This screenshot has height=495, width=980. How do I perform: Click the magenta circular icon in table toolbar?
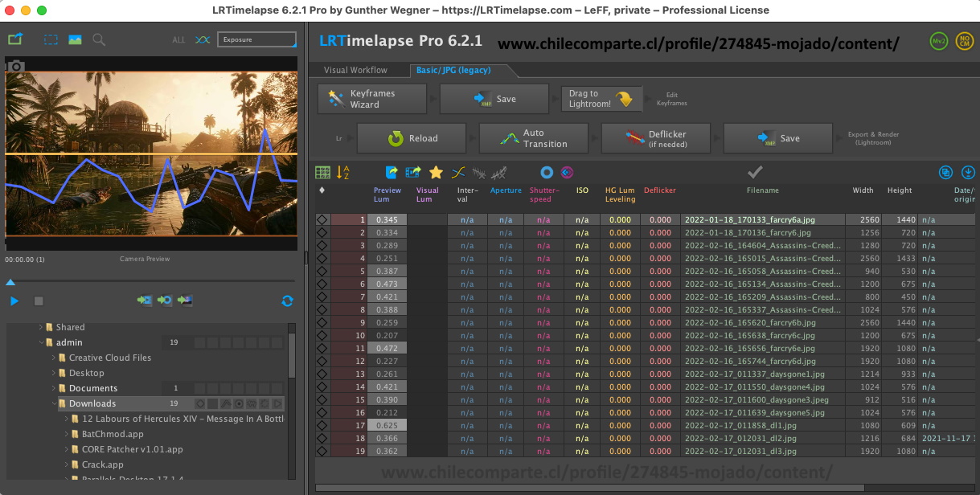[x=567, y=172]
